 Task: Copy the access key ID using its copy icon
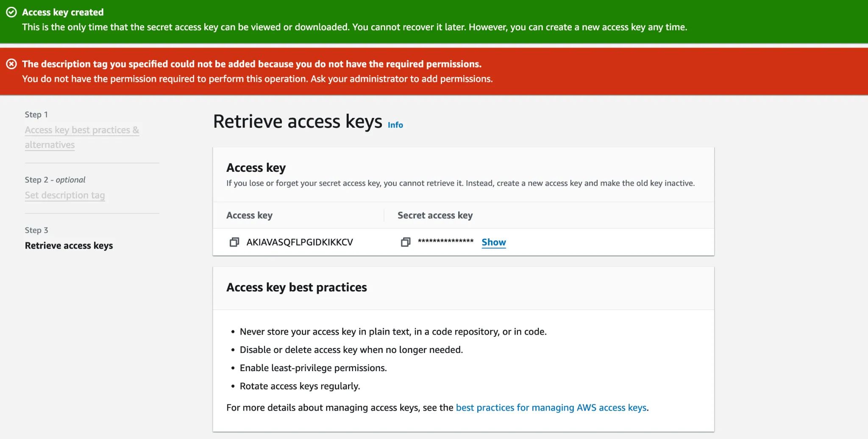pos(234,242)
